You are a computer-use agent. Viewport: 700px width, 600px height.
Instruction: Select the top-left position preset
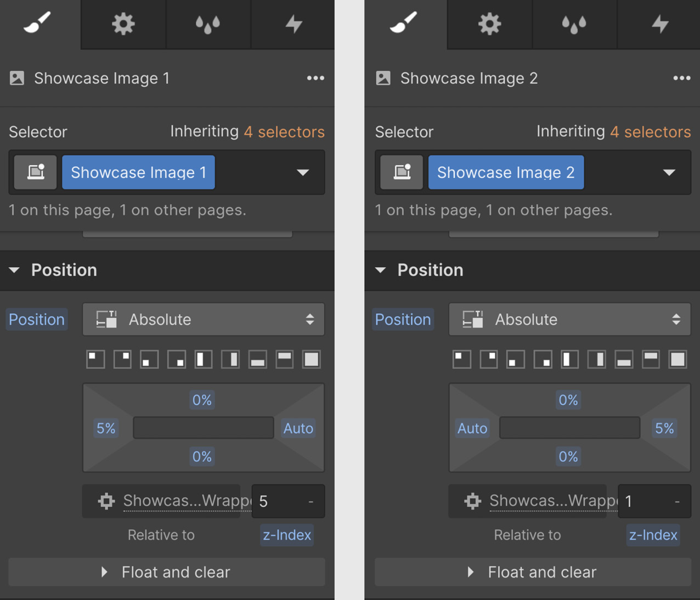coord(95,359)
